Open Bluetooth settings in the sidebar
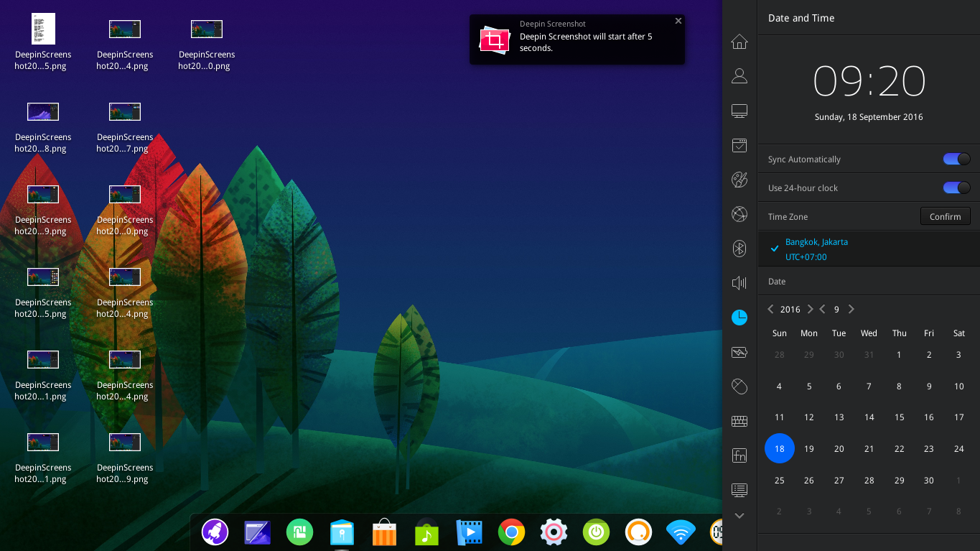Viewport: 980px width, 551px height. pyautogui.click(x=739, y=249)
